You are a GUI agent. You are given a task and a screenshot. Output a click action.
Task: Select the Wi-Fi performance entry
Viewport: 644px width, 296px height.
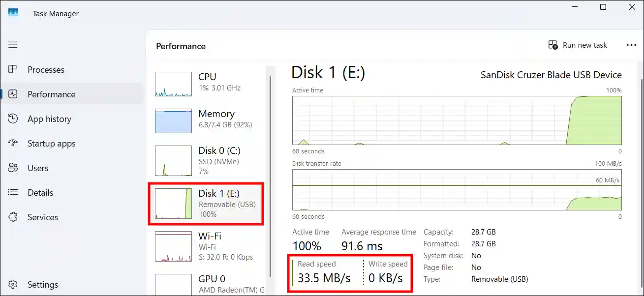(207, 246)
